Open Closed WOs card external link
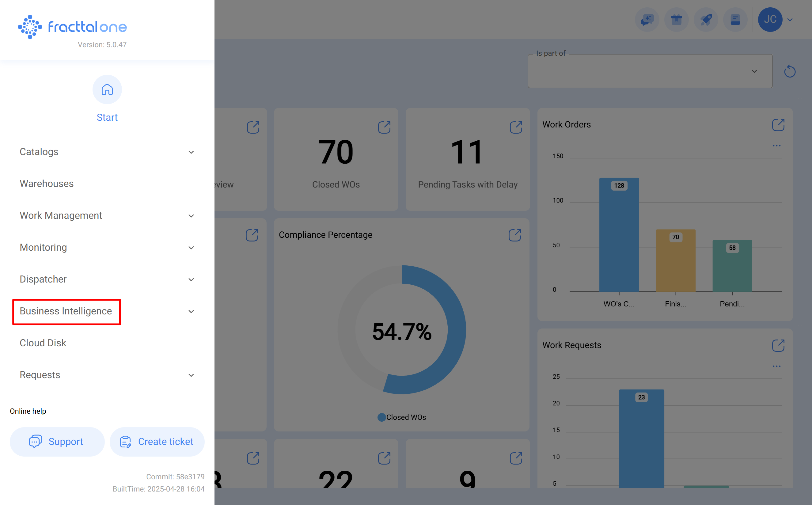 click(x=385, y=127)
